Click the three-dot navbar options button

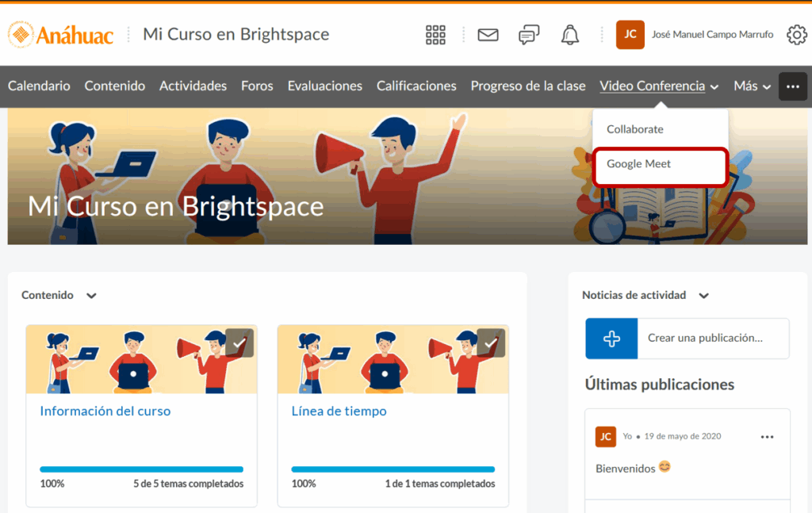point(792,86)
